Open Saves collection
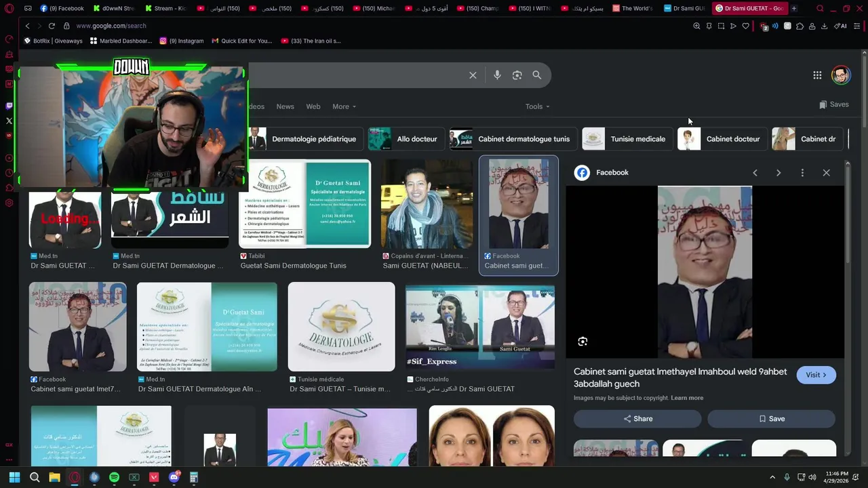The image size is (868, 488). point(833,104)
